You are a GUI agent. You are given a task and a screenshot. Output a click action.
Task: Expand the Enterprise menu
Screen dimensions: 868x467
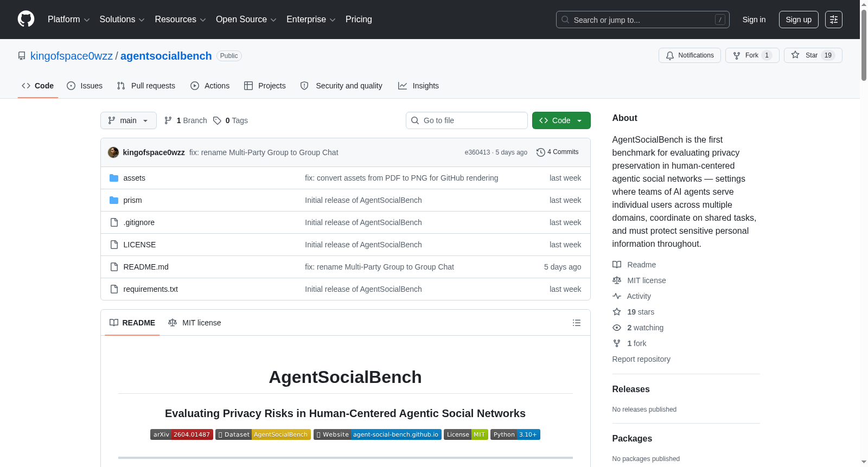tap(311, 20)
